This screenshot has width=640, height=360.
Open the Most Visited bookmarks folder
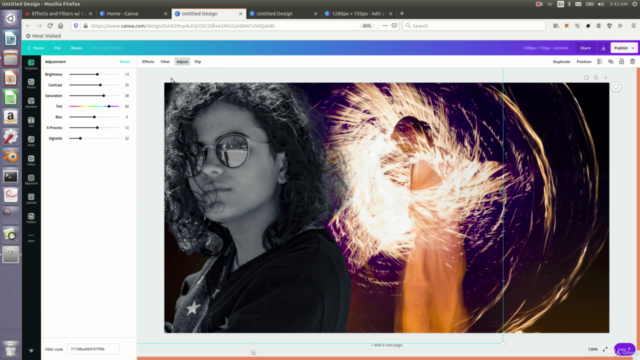point(43,36)
